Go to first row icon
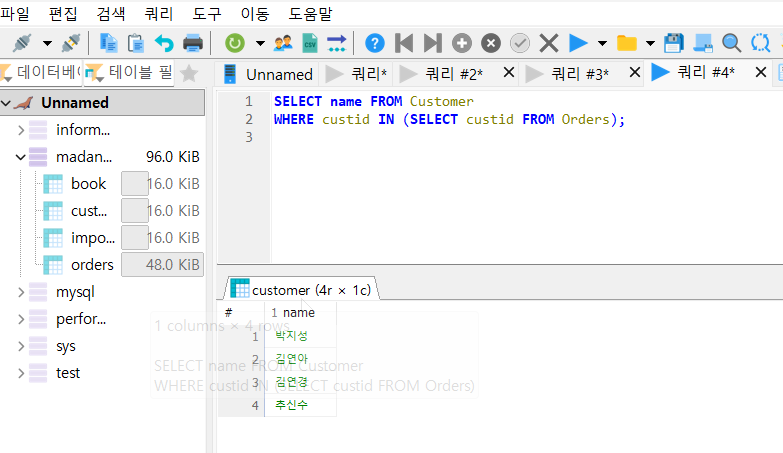The height and width of the screenshot is (453, 783). [x=404, y=43]
